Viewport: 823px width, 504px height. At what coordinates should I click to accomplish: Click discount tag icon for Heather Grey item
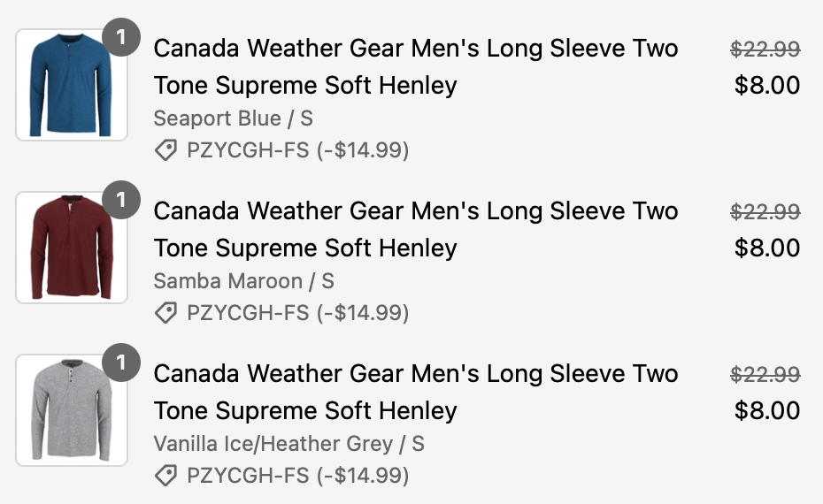coord(165,476)
